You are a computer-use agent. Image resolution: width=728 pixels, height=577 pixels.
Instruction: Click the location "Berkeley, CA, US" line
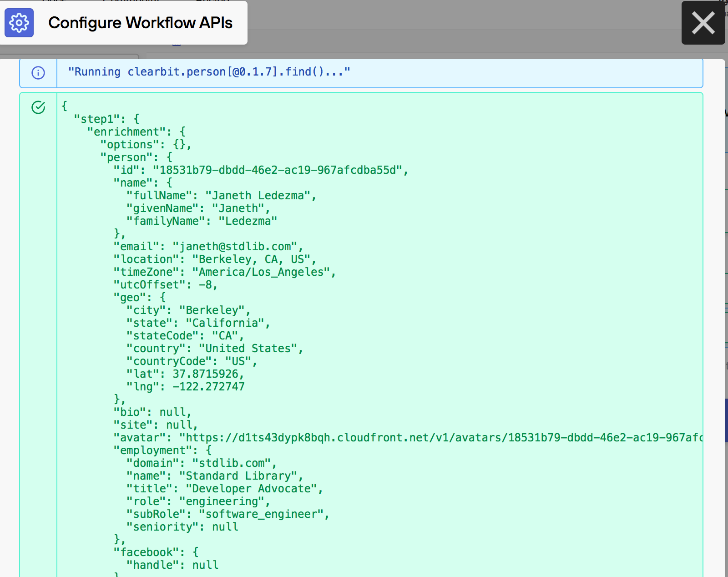click(x=215, y=259)
